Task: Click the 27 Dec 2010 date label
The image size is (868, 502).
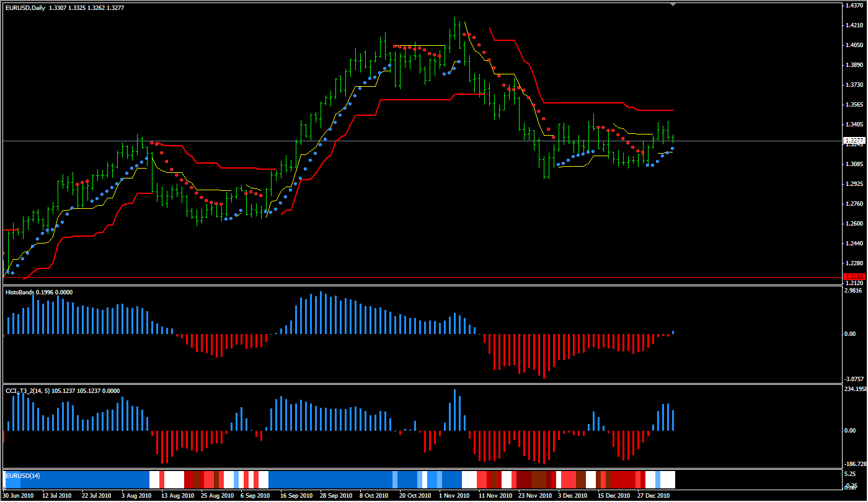Action: point(653,496)
